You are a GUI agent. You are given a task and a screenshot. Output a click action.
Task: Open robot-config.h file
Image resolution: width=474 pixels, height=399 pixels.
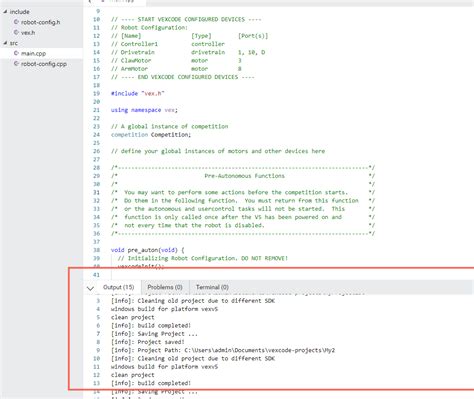40,22
